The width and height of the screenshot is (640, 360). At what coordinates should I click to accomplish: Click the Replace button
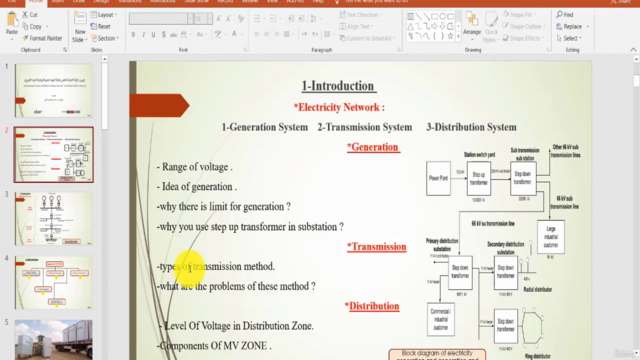pyautogui.click(x=569, y=27)
